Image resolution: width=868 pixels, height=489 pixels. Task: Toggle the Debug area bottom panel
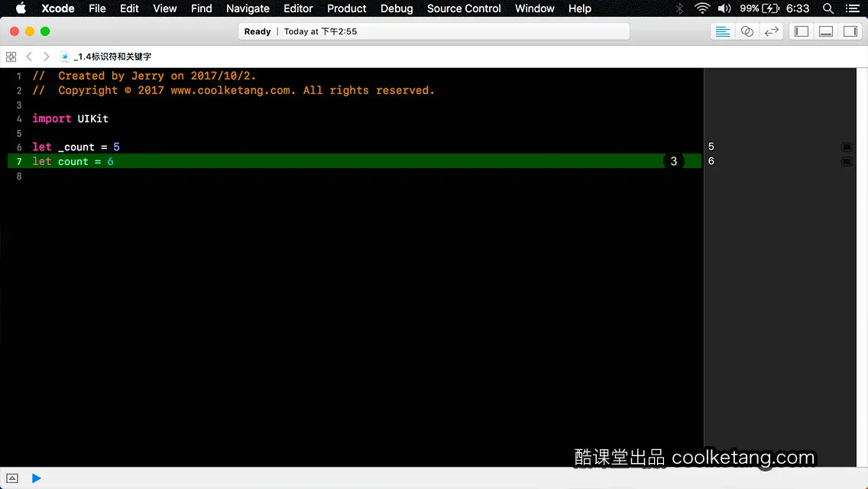[826, 31]
